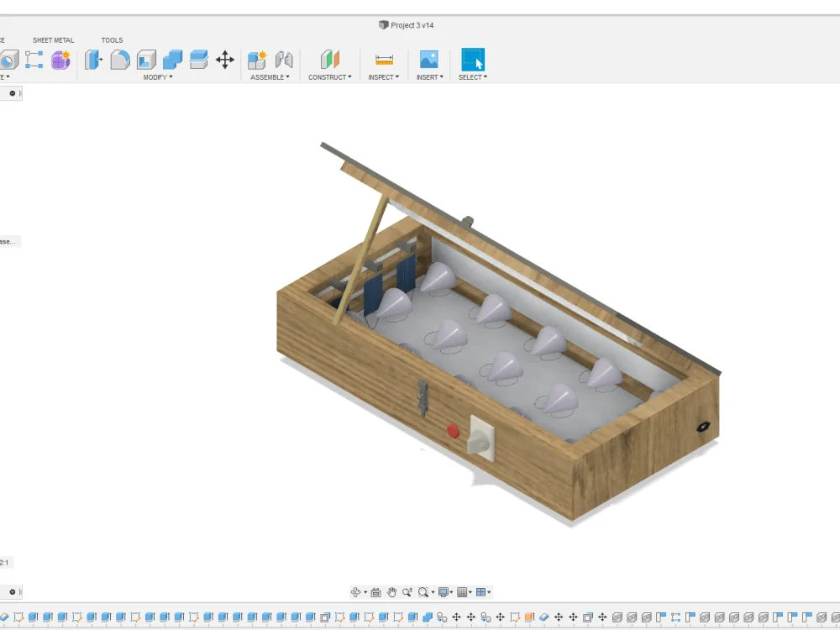This screenshot has height=630, width=840.
Task: Switch to the Sheet Metal tab
Action: (53, 39)
